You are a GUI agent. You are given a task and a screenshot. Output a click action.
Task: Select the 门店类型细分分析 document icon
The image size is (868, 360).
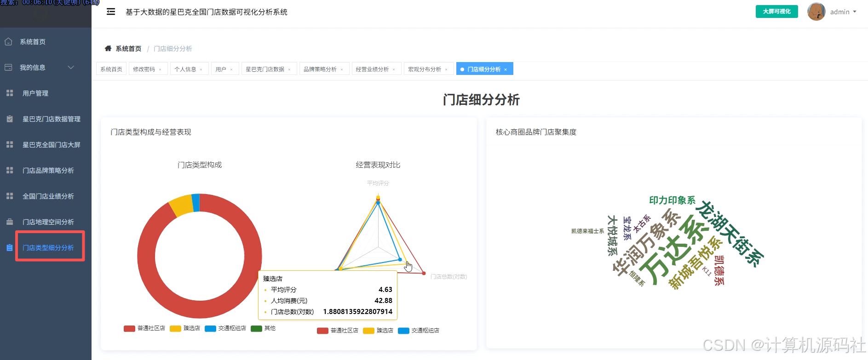[10, 248]
